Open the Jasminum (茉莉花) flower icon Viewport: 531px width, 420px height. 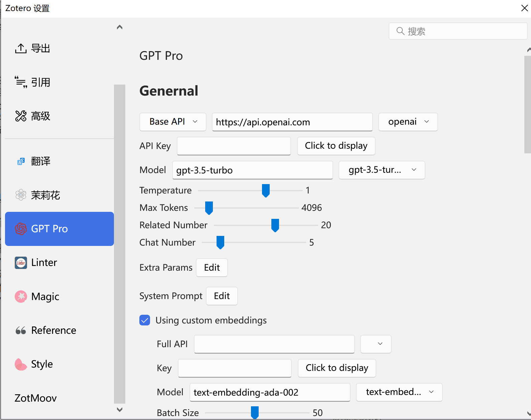pyautogui.click(x=21, y=195)
